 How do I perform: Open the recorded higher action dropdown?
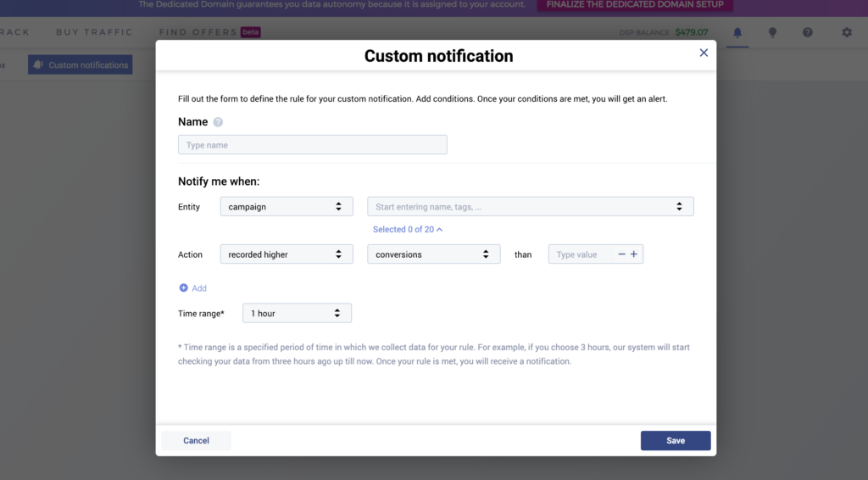click(x=287, y=254)
